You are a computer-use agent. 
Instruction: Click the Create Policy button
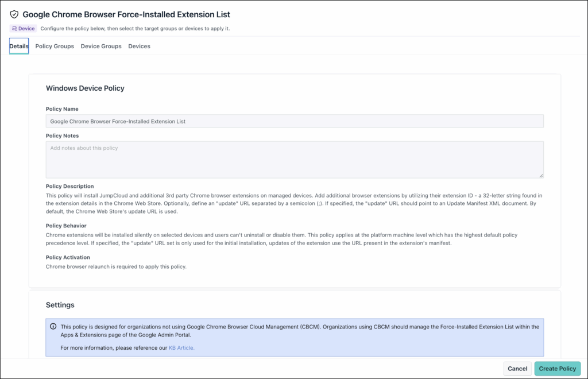click(557, 369)
